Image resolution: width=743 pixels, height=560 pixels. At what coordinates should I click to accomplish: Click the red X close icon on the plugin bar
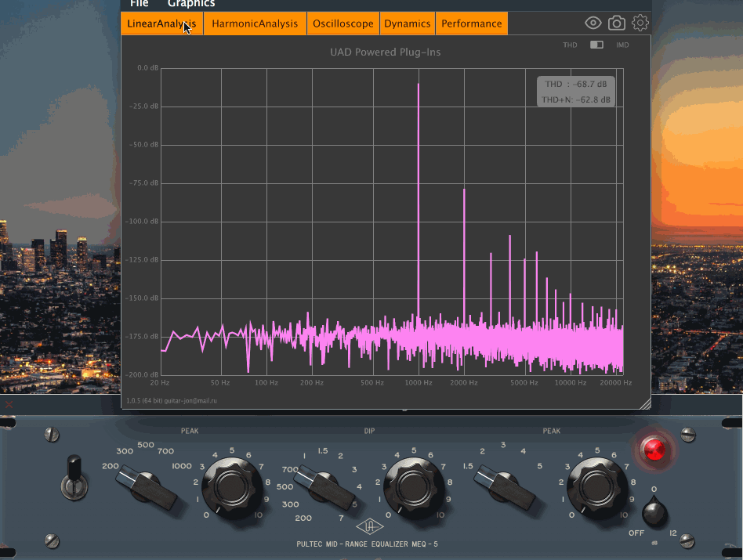(x=9, y=404)
